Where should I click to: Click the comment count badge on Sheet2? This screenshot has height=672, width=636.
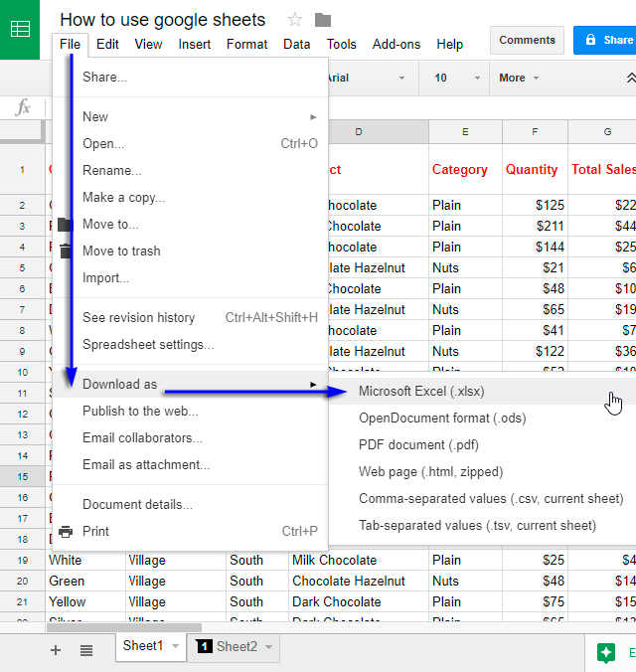pyautogui.click(x=205, y=646)
